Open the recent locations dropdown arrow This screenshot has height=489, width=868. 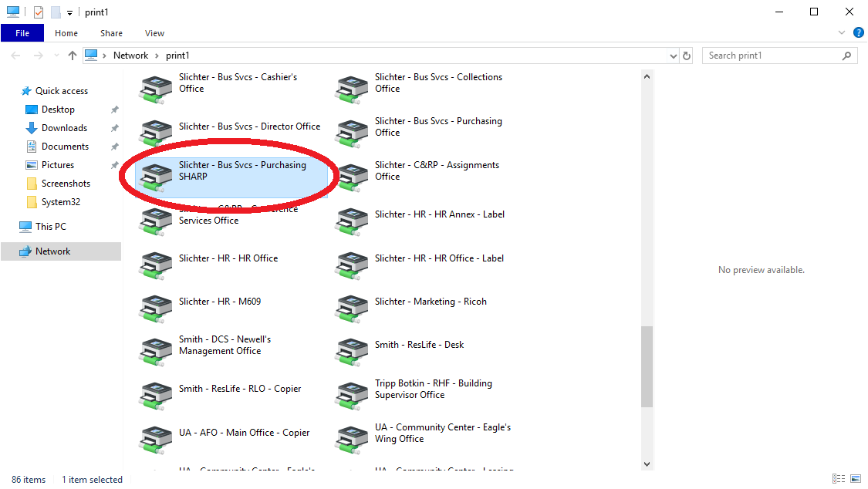56,56
